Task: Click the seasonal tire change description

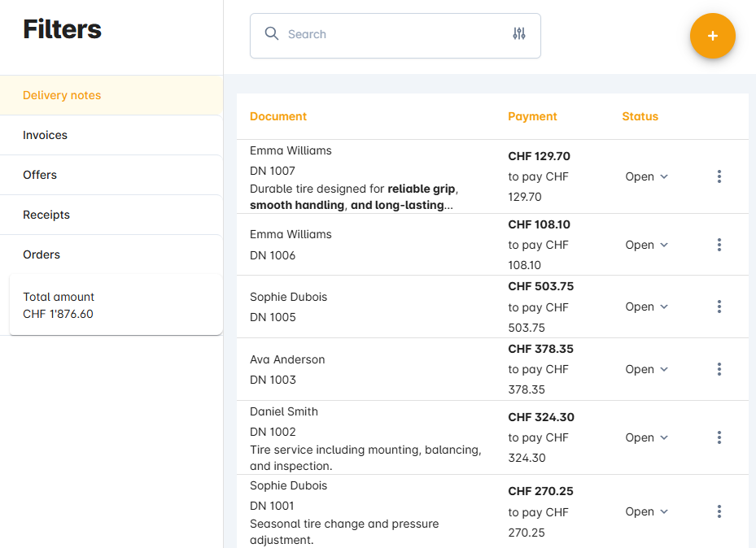Action: click(344, 532)
